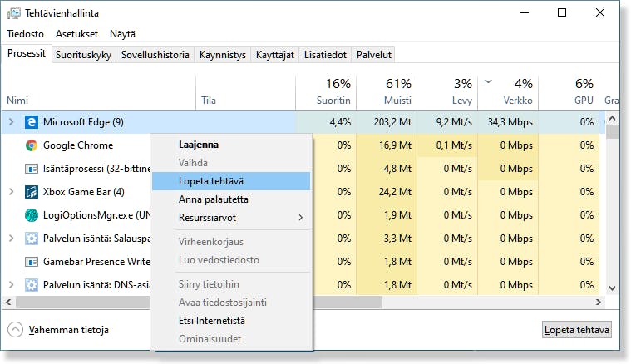Switch to the Suorituskyky tab
This screenshot has height=364, width=636.
pos(84,55)
